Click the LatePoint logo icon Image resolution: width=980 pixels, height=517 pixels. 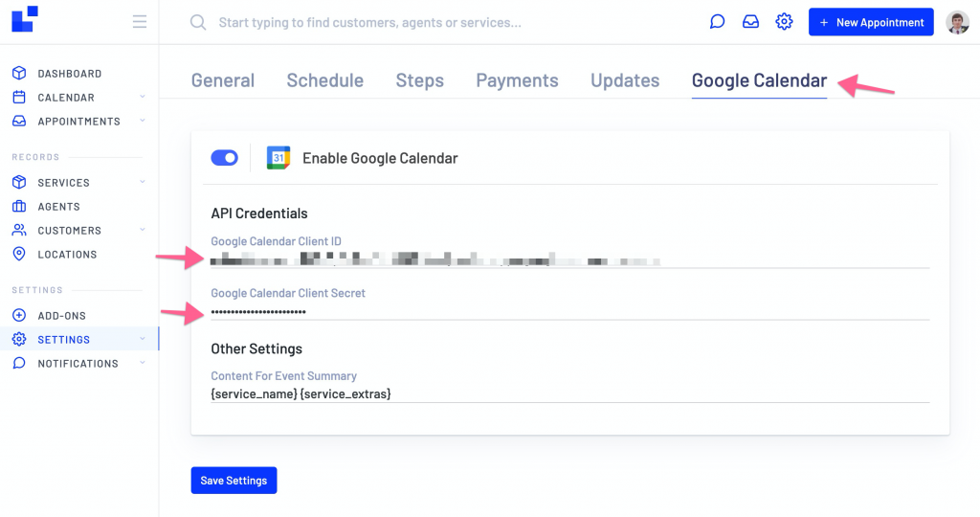pos(25,19)
